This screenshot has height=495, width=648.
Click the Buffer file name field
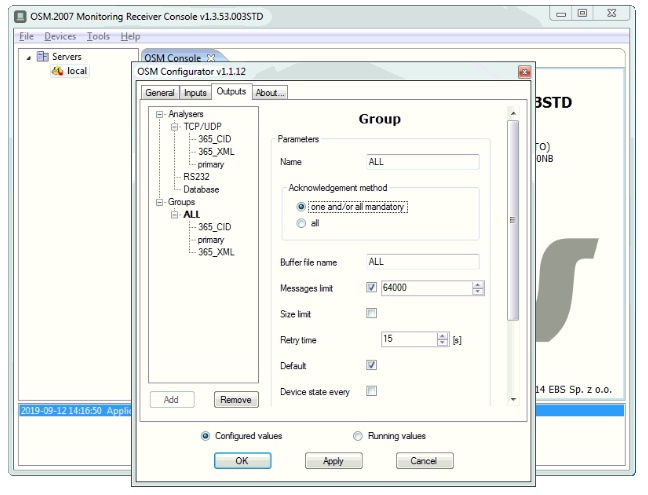pos(423,262)
